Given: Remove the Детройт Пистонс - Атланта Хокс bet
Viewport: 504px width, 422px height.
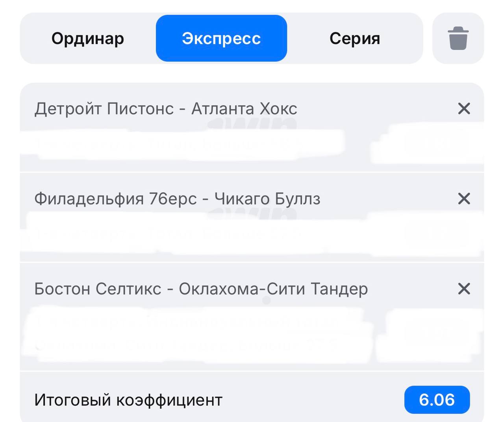Looking at the screenshot, I should tap(464, 109).
